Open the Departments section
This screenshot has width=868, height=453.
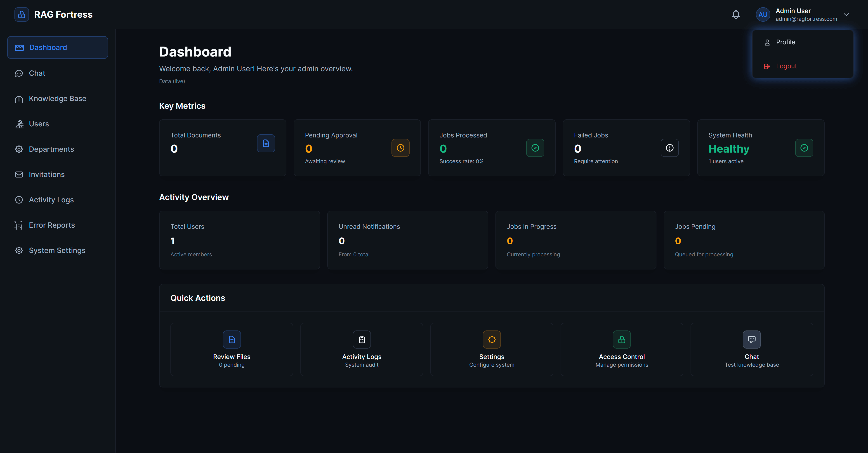pos(51,149)
